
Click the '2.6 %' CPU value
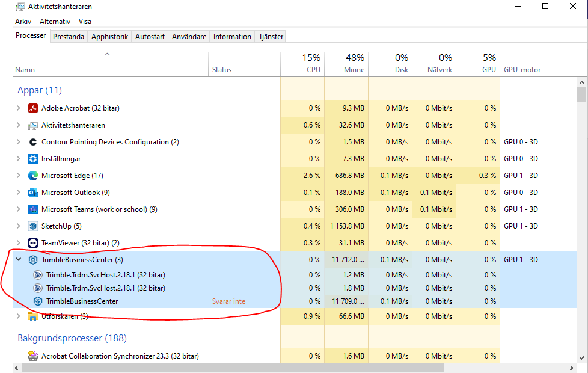[312, 176]
